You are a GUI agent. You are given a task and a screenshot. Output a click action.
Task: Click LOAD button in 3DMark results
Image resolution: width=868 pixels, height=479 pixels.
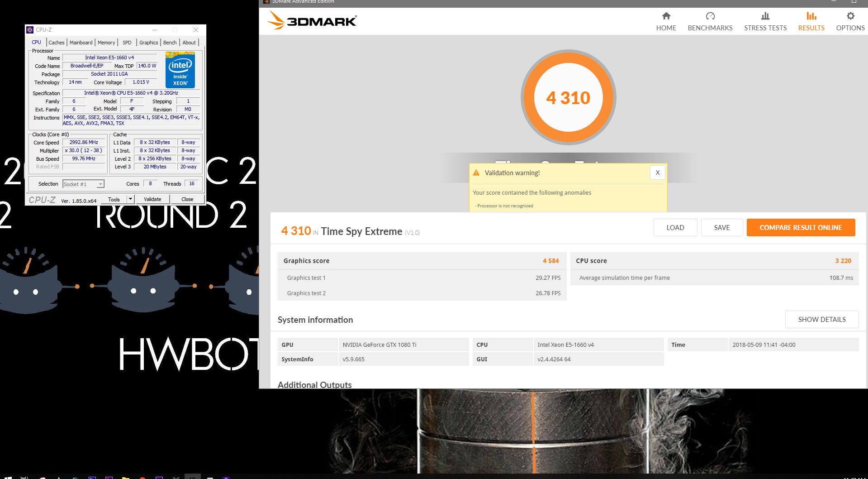tap(675, 228)
